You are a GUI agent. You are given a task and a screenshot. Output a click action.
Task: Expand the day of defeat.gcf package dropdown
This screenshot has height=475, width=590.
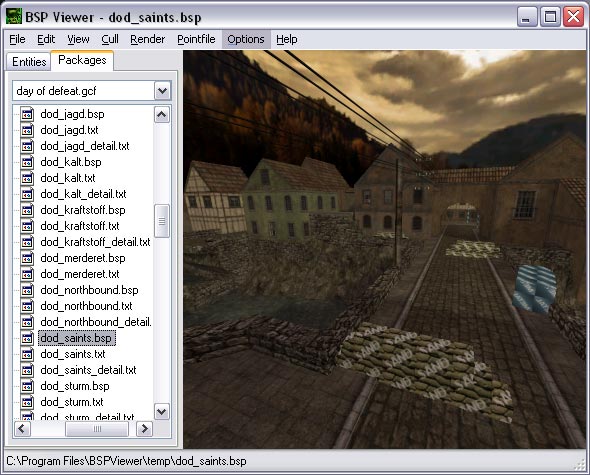(163, 91)
